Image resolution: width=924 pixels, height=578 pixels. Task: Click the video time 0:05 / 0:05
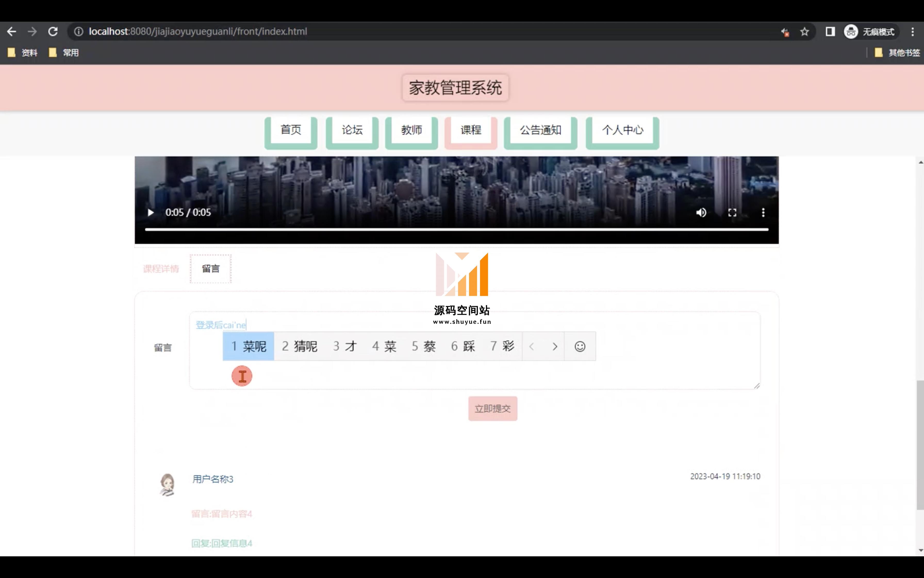[x=188, y=213]
